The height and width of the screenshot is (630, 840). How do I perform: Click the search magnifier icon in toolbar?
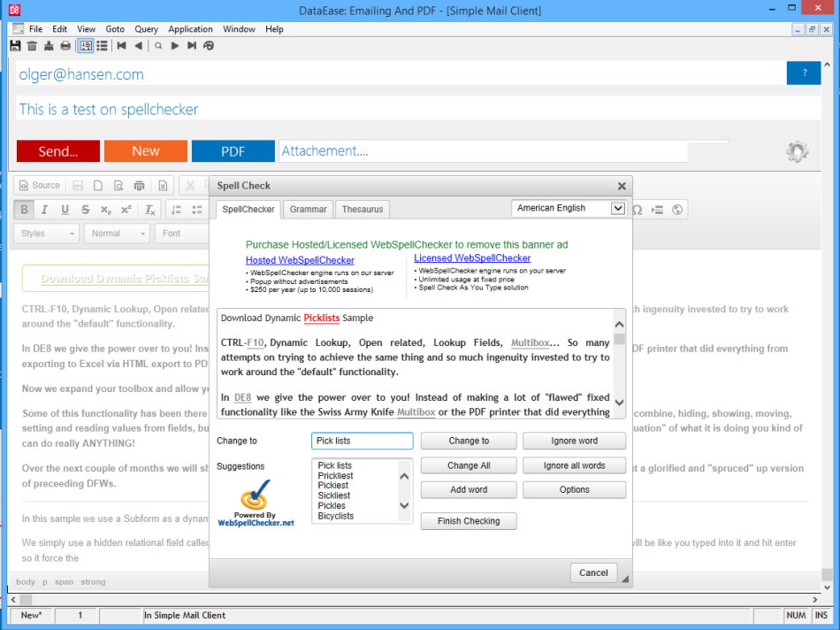(158, 46)
